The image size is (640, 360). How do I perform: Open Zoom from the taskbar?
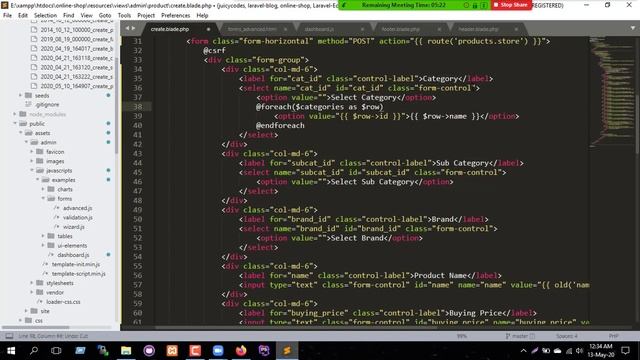pyautogui.click(x=218, y=351)
